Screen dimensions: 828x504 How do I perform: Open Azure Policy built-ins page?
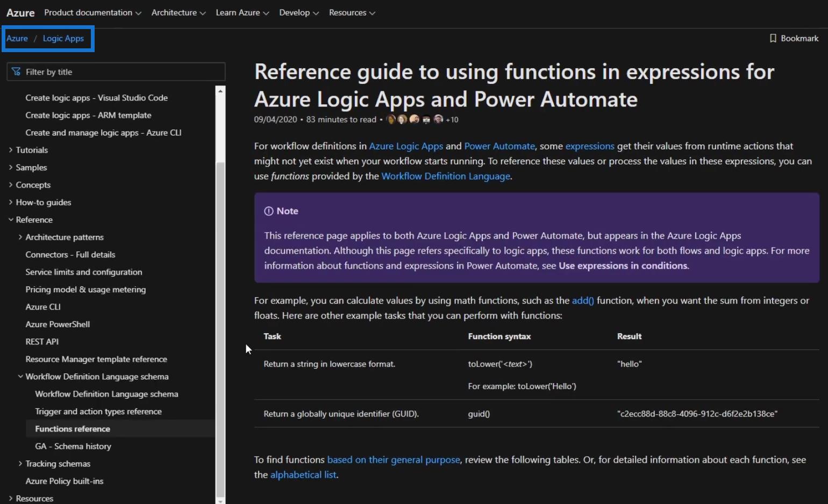[x=65, y=481]
